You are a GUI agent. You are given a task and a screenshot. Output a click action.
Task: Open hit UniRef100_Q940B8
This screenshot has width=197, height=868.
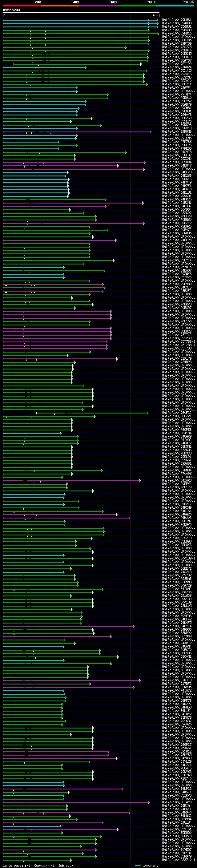177,23
